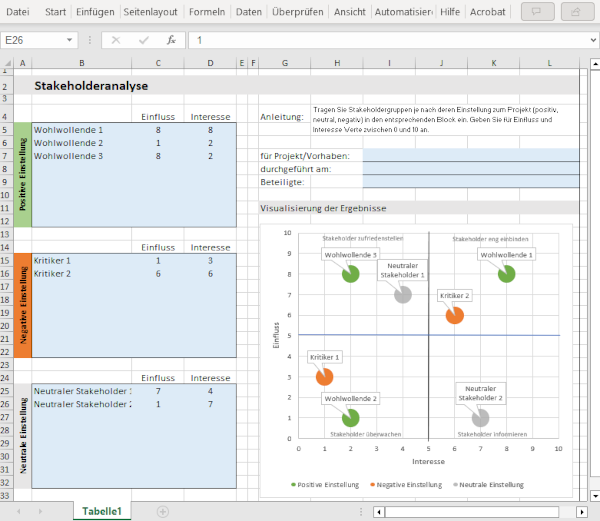
Task: Open the Name Box dropdown arrow
Action: coord(69,40)
